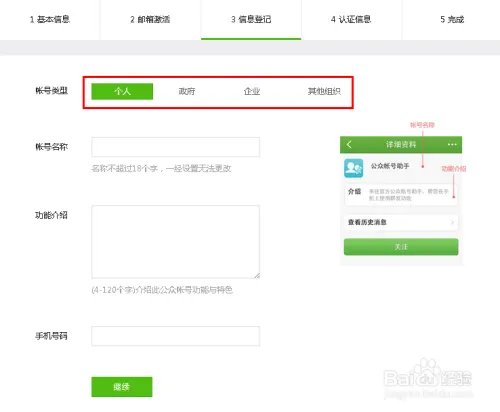Select the 个人 account type
The image size is (500, 412).
click(122, 91)
